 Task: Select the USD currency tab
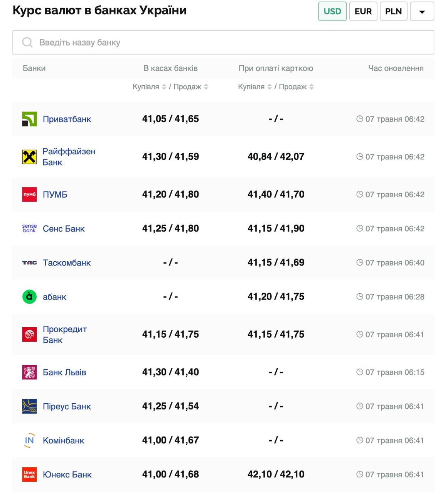pos(332,12)
